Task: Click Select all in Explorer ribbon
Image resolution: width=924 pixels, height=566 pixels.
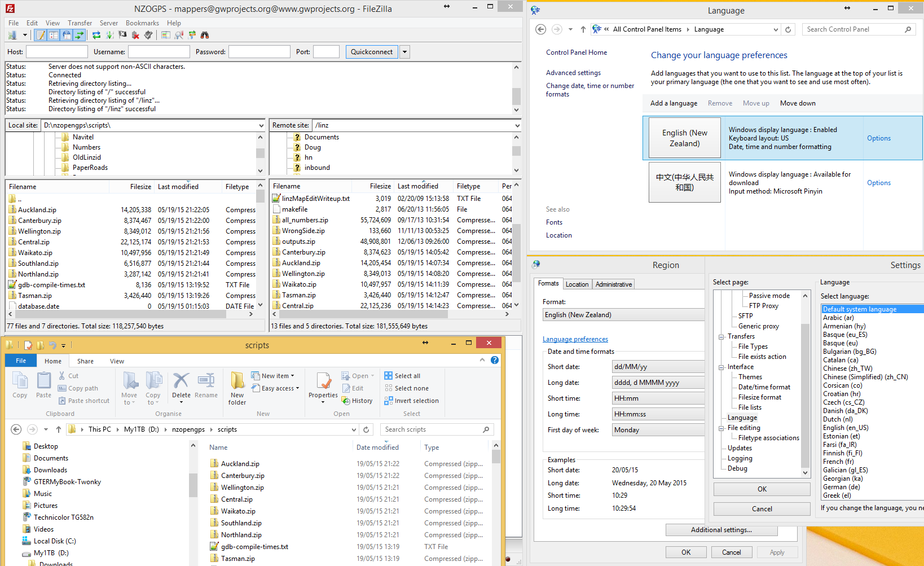Action: pyautogui.click(x=402, y=376)
